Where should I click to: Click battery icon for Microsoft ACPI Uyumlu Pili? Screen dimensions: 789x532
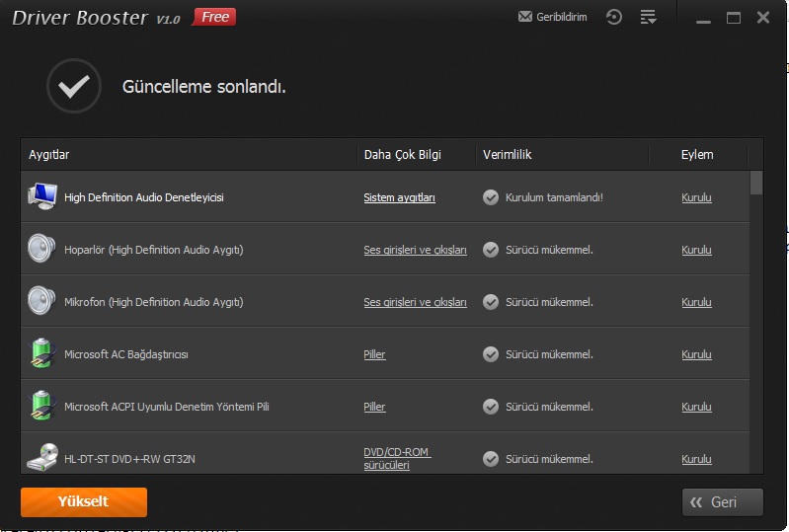coord(41,406)
